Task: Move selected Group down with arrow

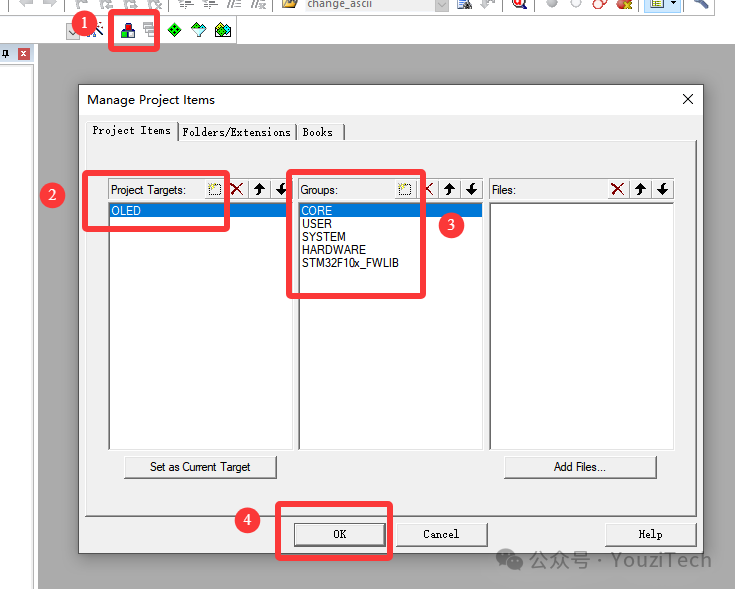Action: pyautogui.click(x=472, y=189)
